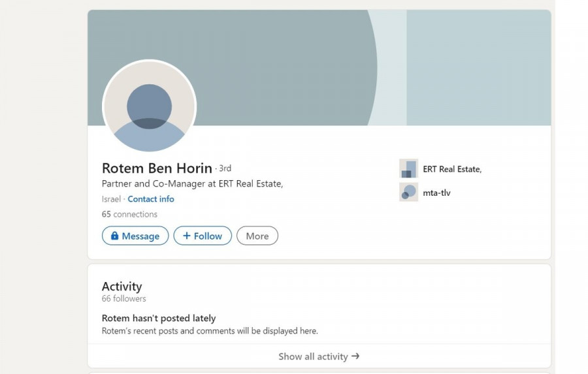
Task: Click the mta-tlv school logo icon
Action: (x=408, y=193)
